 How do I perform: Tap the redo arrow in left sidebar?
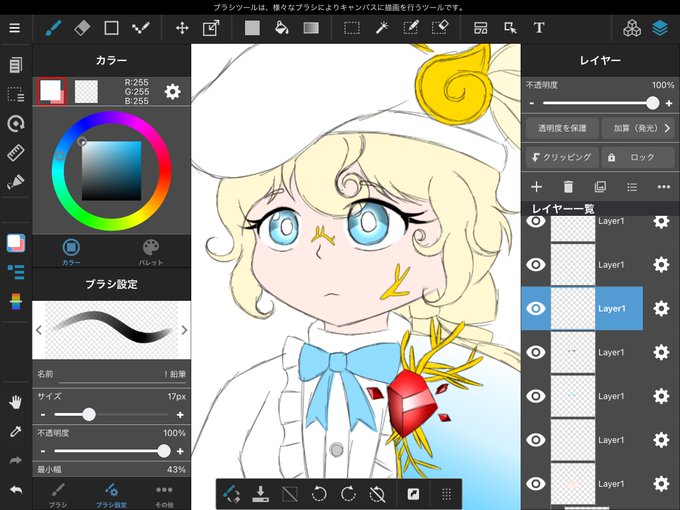[x=16, y=461]
